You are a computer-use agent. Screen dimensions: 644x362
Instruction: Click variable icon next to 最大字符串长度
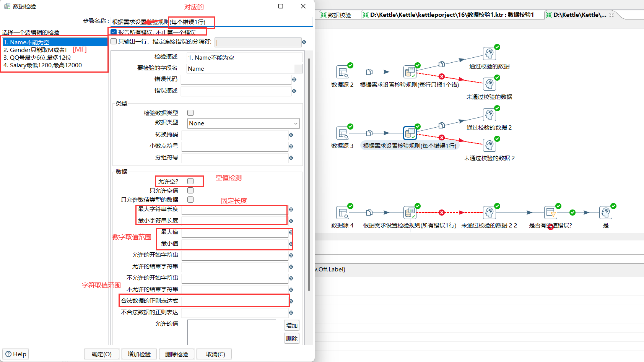click(x=291, y=209)
